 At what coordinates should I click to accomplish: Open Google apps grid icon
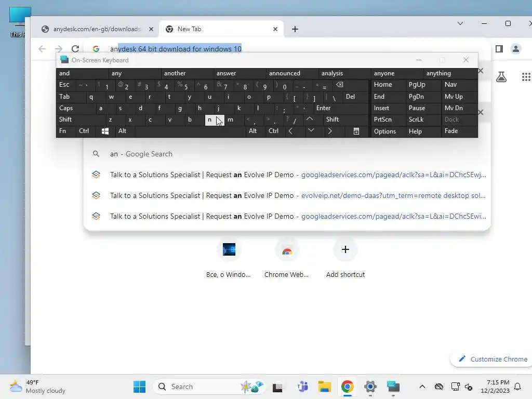point(526,77)
